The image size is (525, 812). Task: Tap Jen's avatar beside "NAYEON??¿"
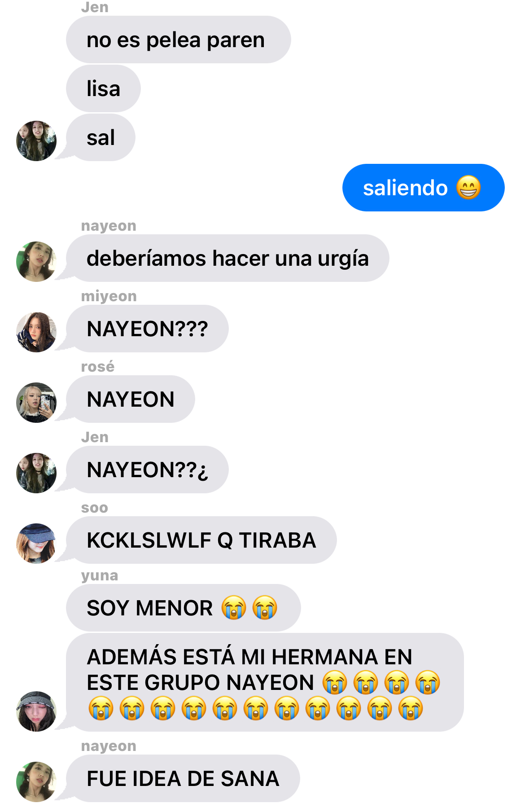pyautogui.click(x=36, y=473)
